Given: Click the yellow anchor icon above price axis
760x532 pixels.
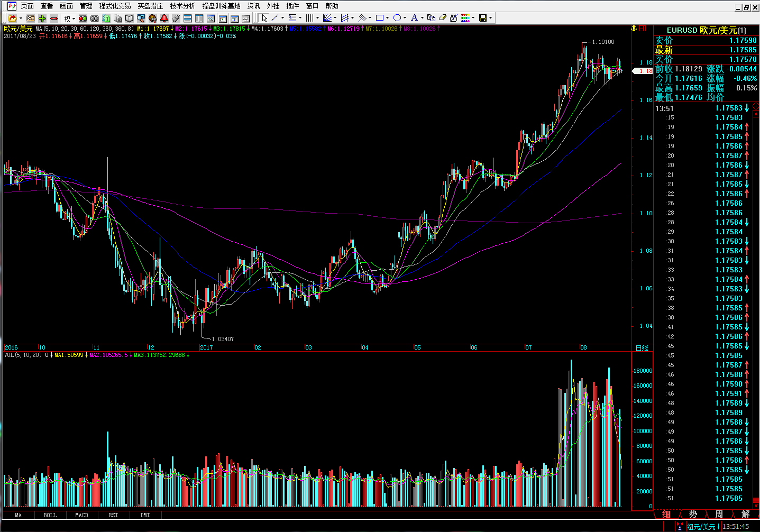Looking at the screenshot, I should 634,29.
